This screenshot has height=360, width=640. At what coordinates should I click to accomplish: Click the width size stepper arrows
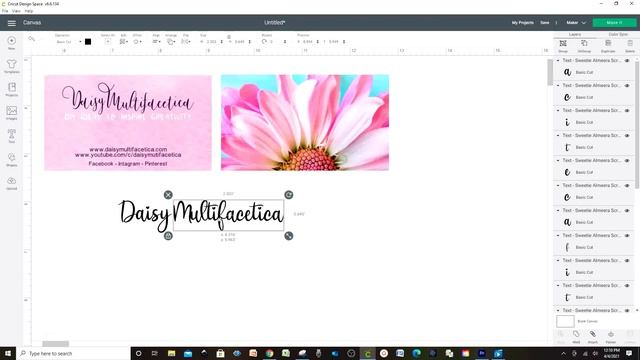222,42
